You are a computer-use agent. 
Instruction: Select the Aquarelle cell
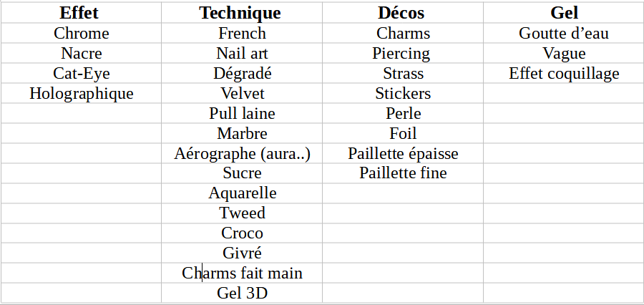click(x=242, y=193)
